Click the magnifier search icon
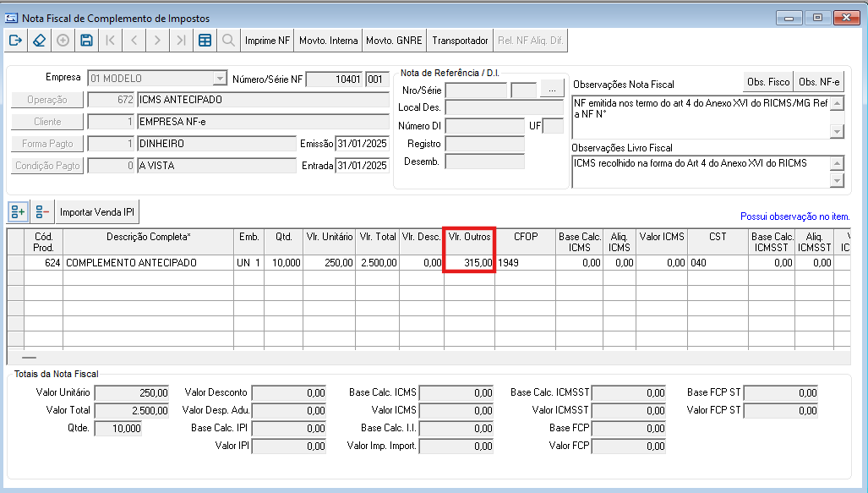This screenshot has width=868, height=493. (x=228, y=41)
